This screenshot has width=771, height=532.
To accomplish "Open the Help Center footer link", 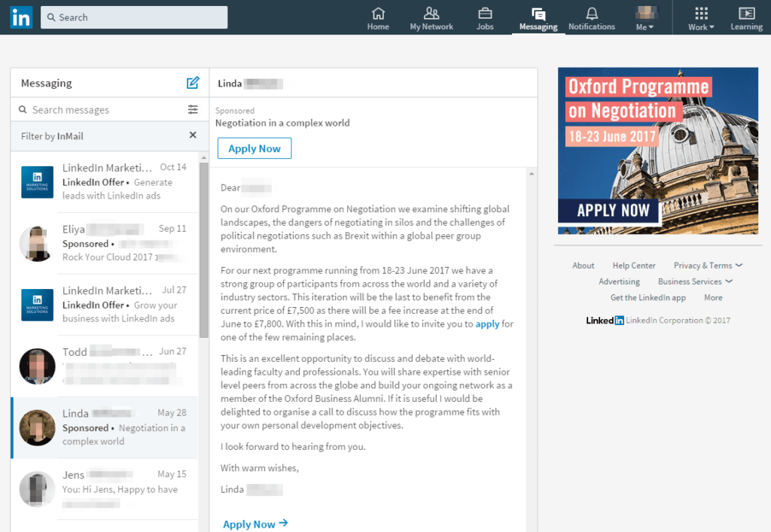I will (634, 266).
